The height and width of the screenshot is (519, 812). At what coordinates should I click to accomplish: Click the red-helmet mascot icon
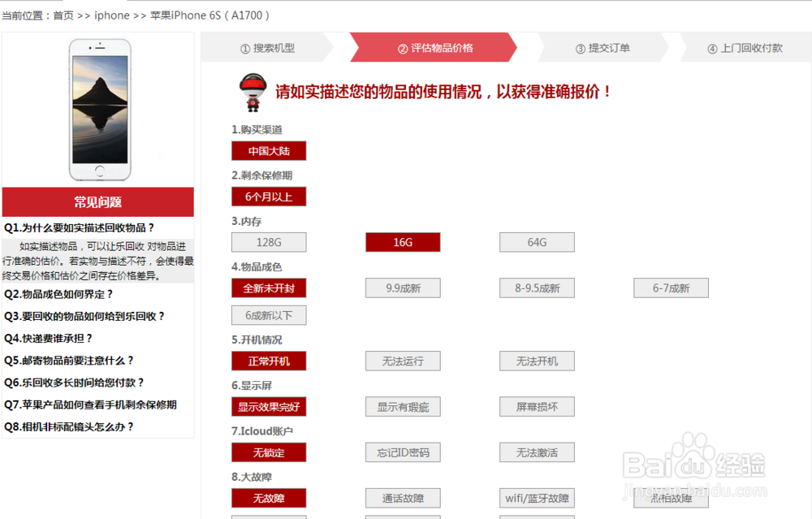click(x=253, y=93)
